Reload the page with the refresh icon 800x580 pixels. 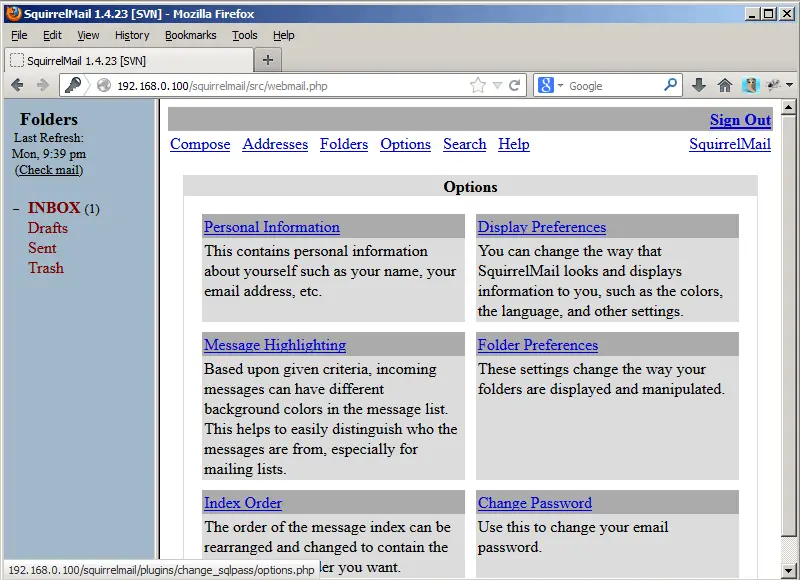pos(515,85)
